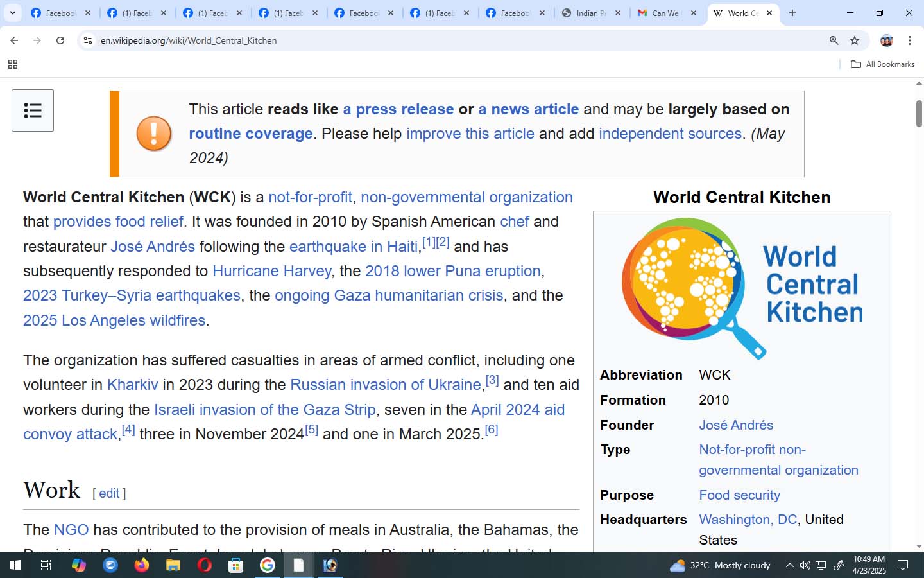Open the Windows Start menu
This screenshot has width=924, height=578.
(15, 565)
